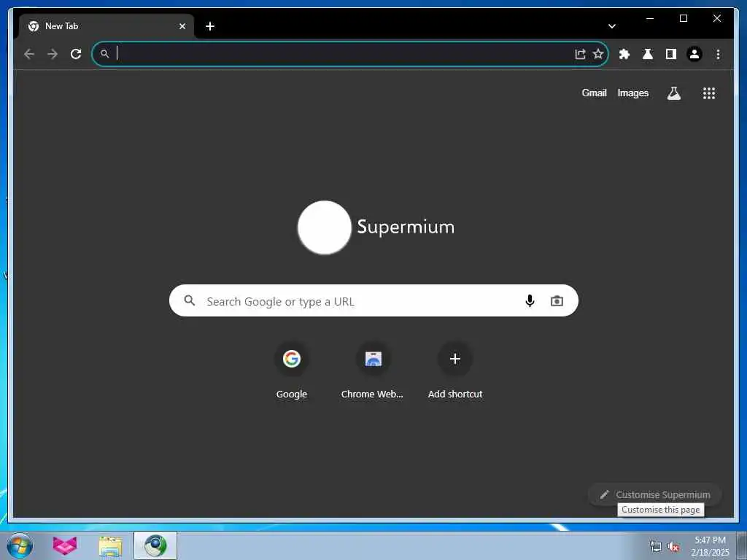Open the Chrome Web Store shortcut
747x560 pixels.
tap(373, 372)
